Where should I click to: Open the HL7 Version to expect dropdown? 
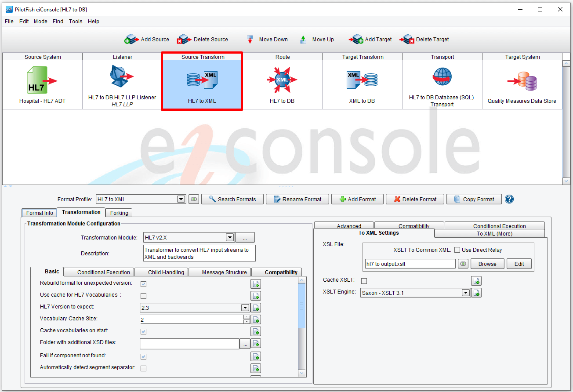click(x=245, y=308)
